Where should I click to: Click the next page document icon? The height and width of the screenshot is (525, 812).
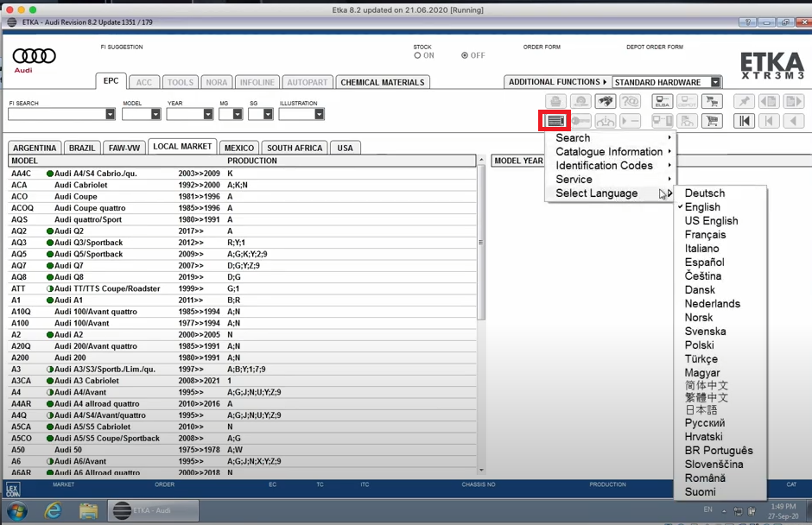[x=794, y=102]
